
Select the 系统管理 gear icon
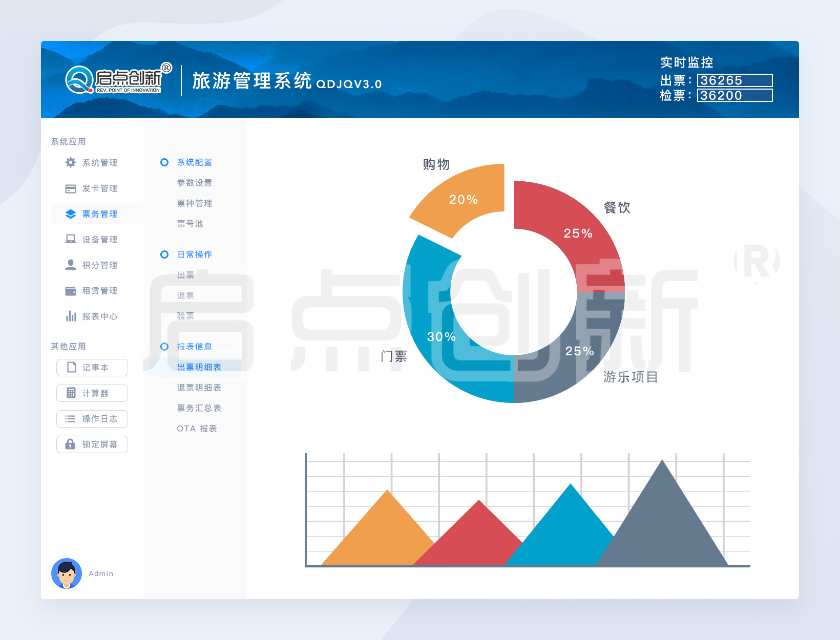pos(70,163)
